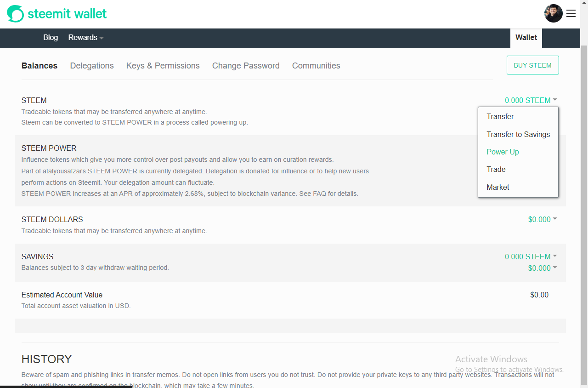Click the steemit wallet logo

(x=56, y=13)
